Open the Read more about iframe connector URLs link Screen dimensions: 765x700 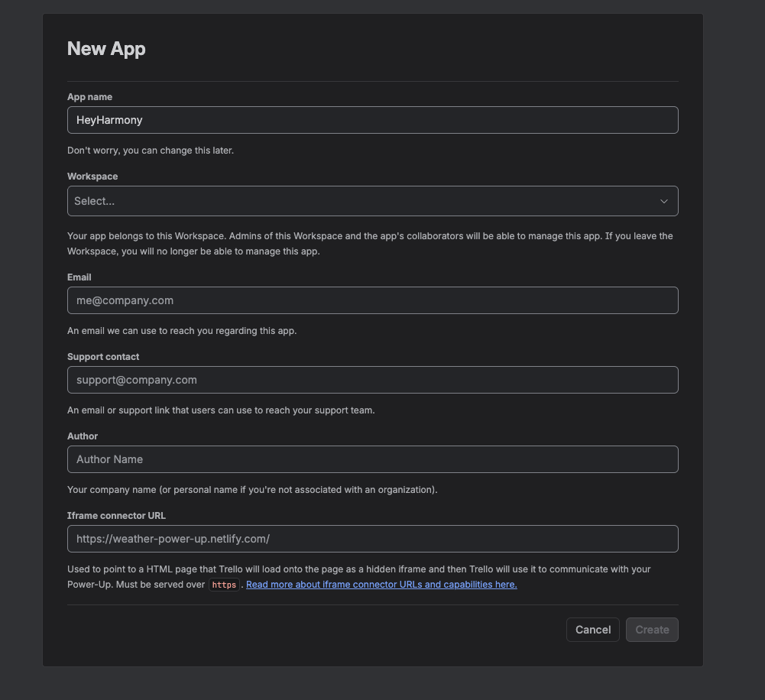pyautogui.click(x=381, y=585)
